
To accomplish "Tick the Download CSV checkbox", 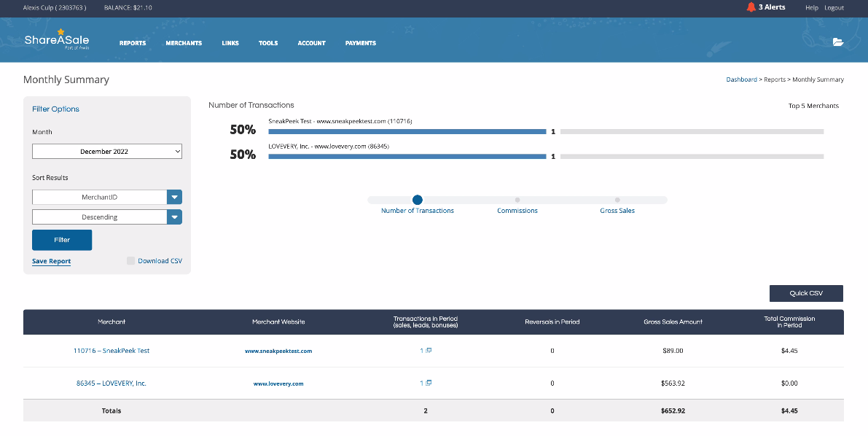I will coord(130,261).
